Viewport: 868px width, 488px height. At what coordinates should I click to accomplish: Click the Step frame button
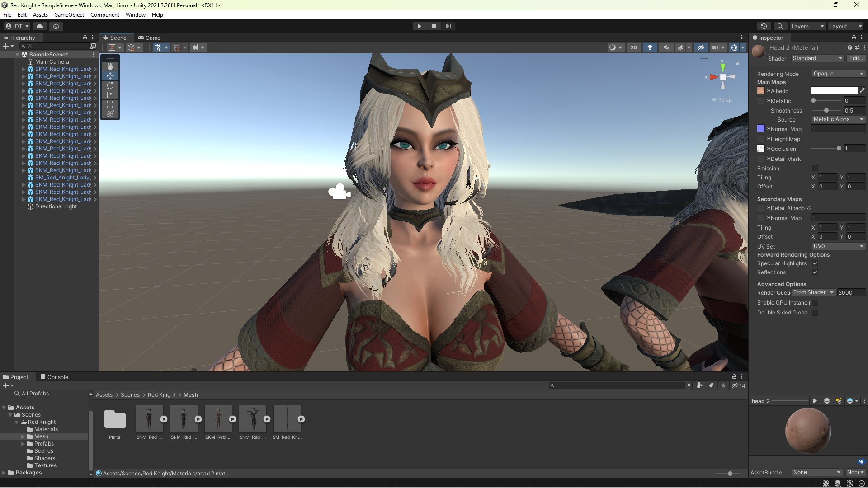(448, 26)
